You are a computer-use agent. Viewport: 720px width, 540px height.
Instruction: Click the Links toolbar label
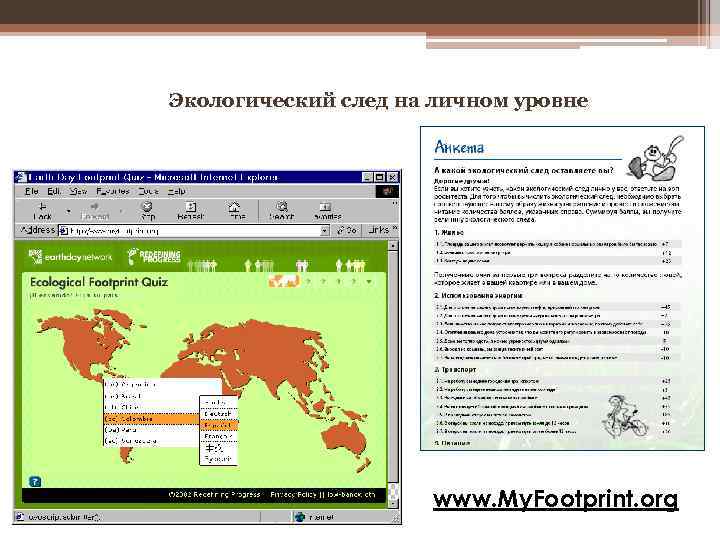coord(378,230)
